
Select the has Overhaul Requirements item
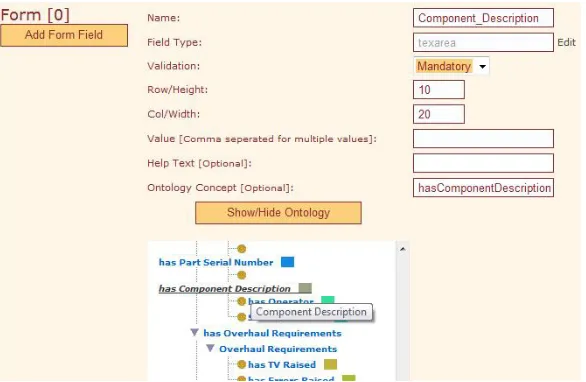pyautogui.click(x=272, y=333)
